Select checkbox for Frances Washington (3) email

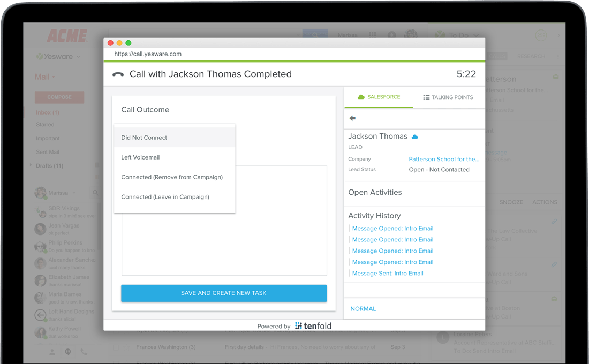point(116,347)
